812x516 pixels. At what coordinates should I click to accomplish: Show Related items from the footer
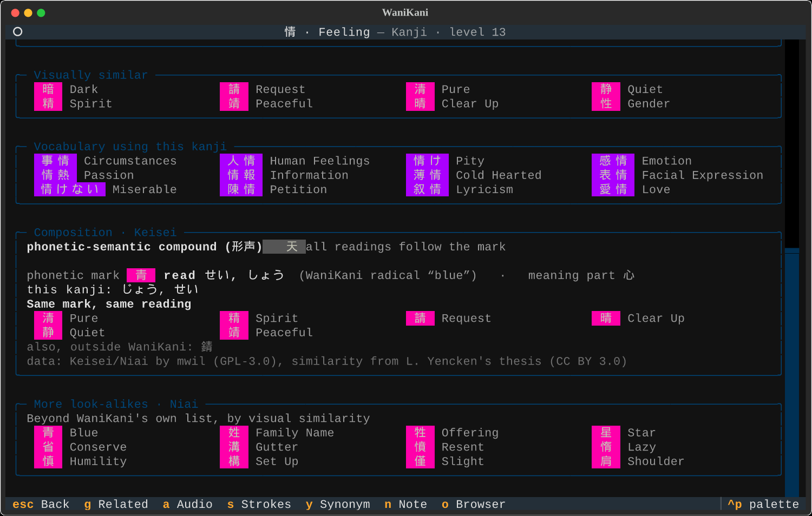coord(116,504)
